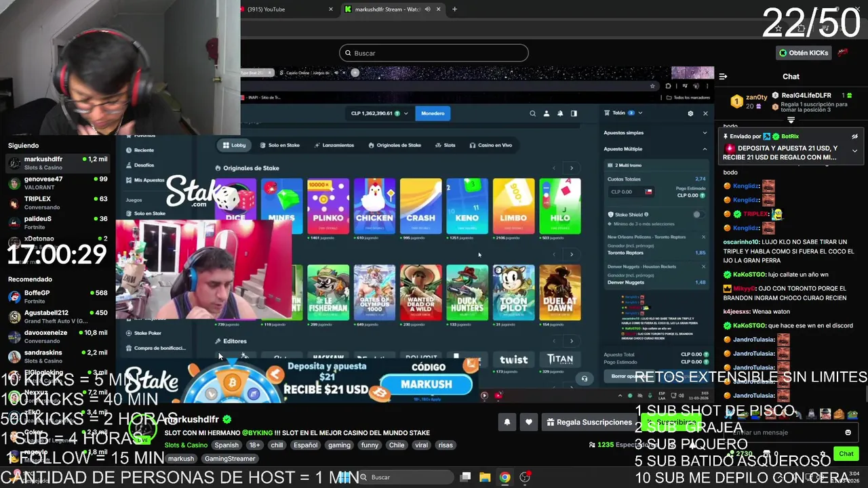868x488 pixels.
Task: Open new browser tab plus button
Action: 454,9
